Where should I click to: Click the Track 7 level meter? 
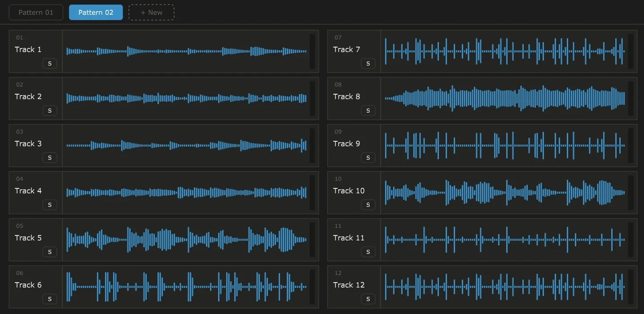pyautogui.click(x=631, y=51)
